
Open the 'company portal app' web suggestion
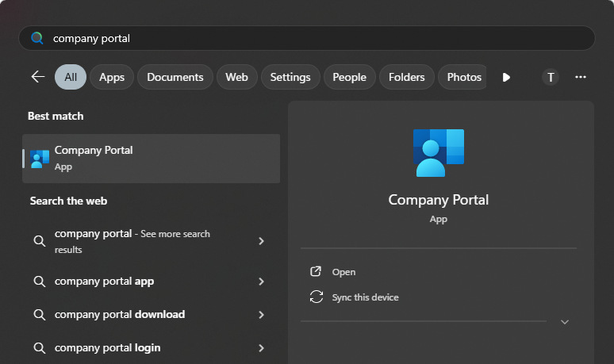(152, 281)
